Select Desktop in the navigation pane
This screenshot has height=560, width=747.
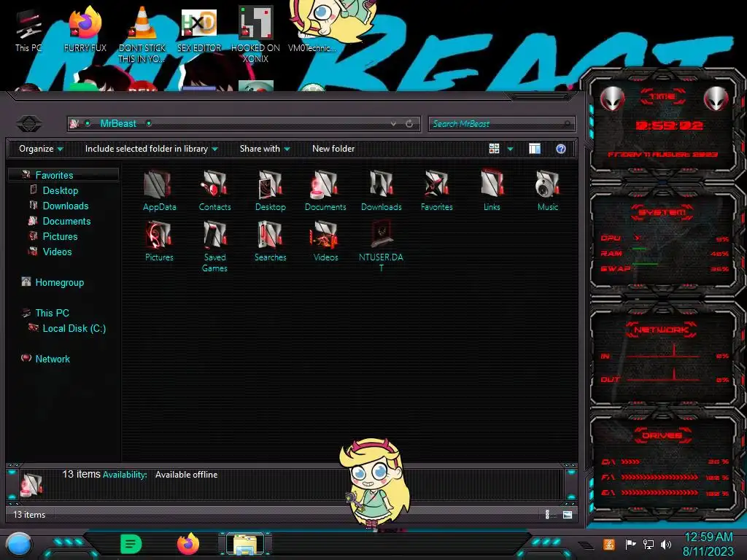(61, 190)
